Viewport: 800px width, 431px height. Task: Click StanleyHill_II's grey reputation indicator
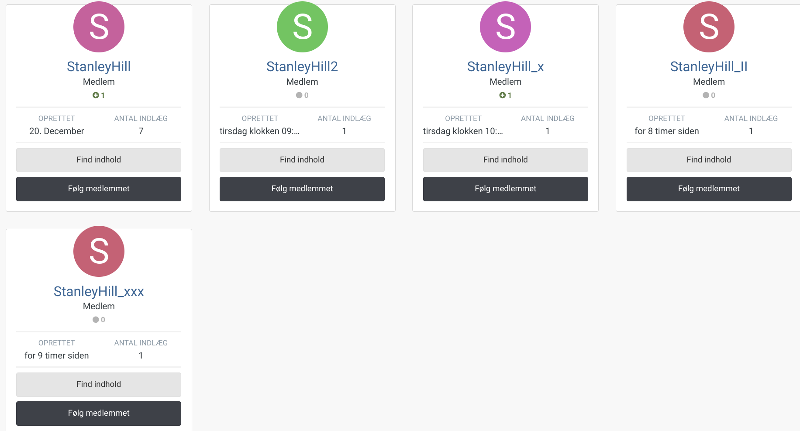pyautogui.click(x=709, y=95)
